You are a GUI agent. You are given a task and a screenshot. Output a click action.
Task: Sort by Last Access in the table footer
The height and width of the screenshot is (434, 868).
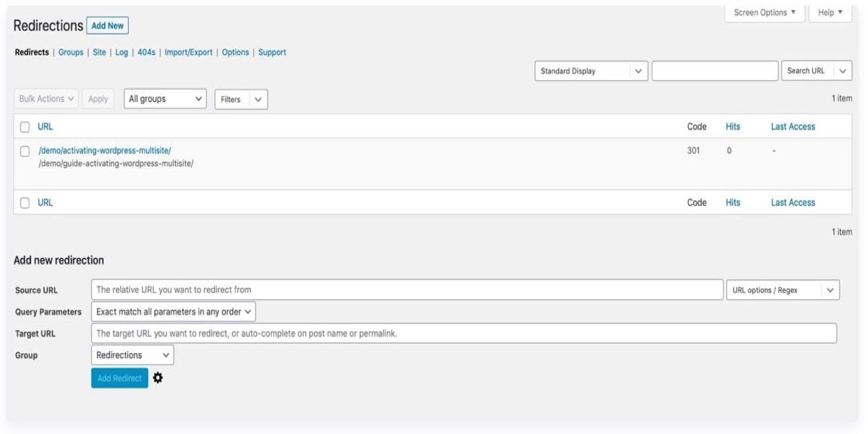point(793,203)
